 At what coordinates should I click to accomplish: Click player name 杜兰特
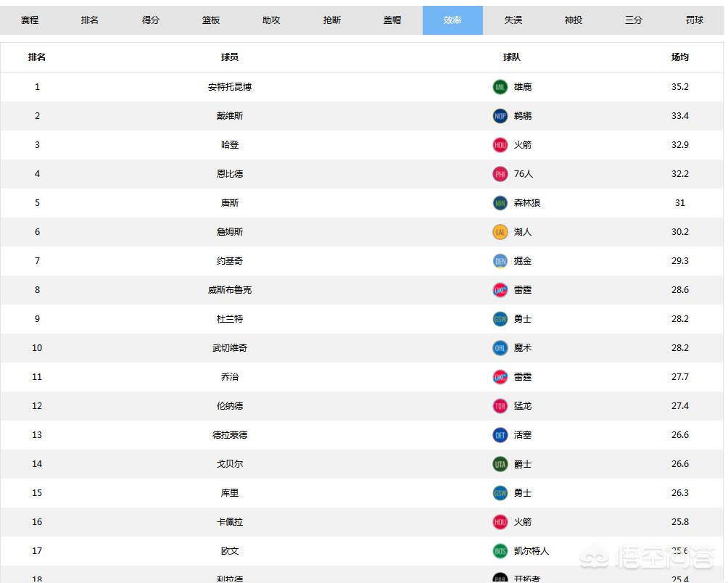point(230,319)
